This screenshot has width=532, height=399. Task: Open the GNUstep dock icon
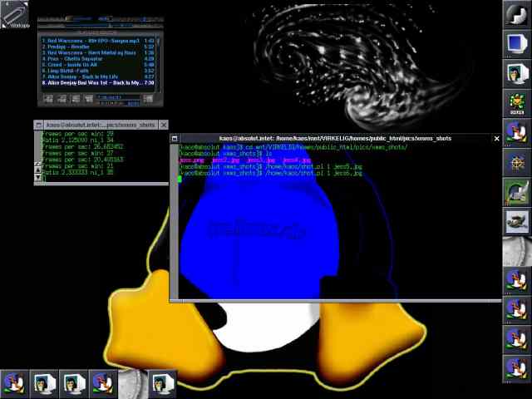click(x=517, y=14)
